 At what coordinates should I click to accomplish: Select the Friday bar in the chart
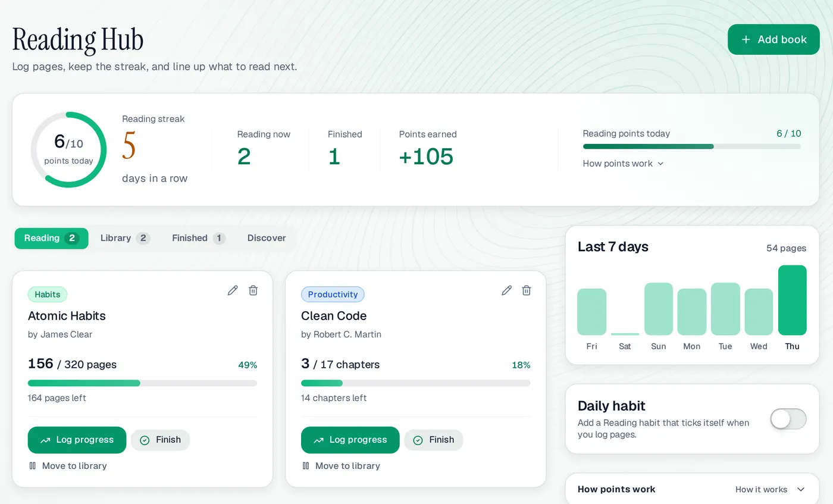pos(591,312)
